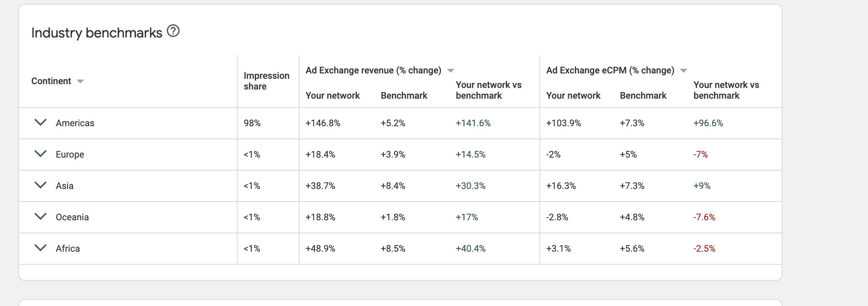Image resolution: width=868 pixels, height=306 pixels.
Task: Click the Impression share column header
Action: click(266, 81)
